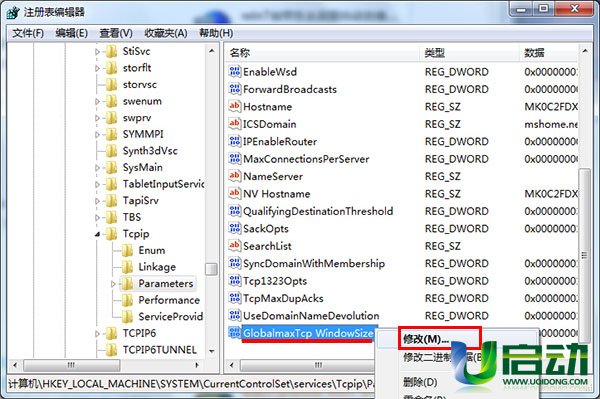Click the EnableWsd DWORD value icon
Screen dimensions: 600x399
[235, 72]
